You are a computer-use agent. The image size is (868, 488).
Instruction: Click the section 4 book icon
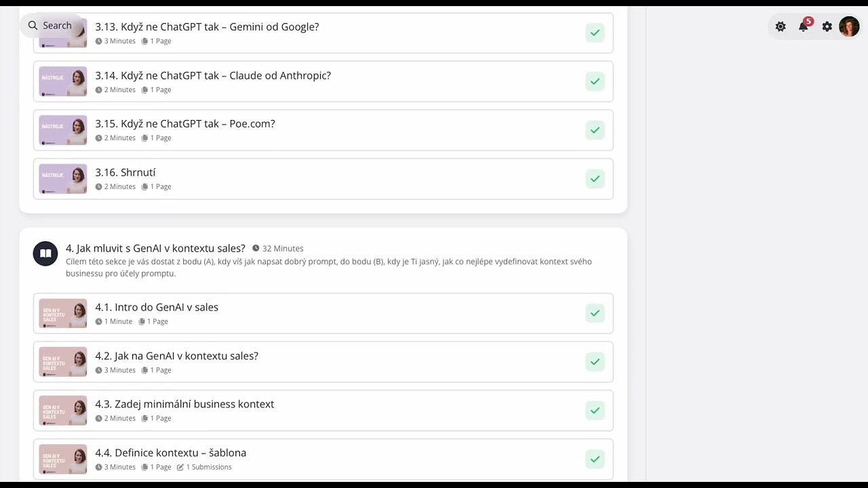pyautogui.click(x=45, y=253)
